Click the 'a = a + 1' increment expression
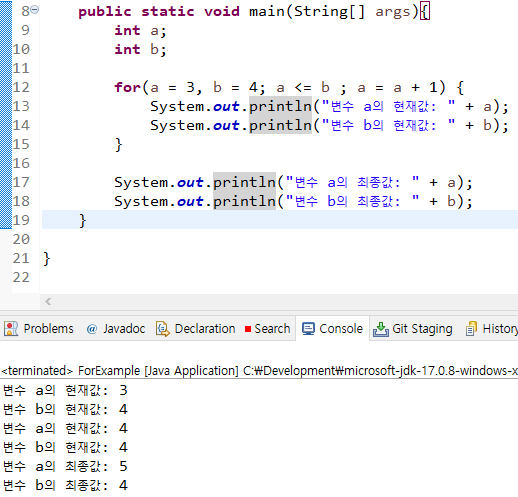Screen dimensions: 518x497 pyautogui.click(x=397, y=87)
